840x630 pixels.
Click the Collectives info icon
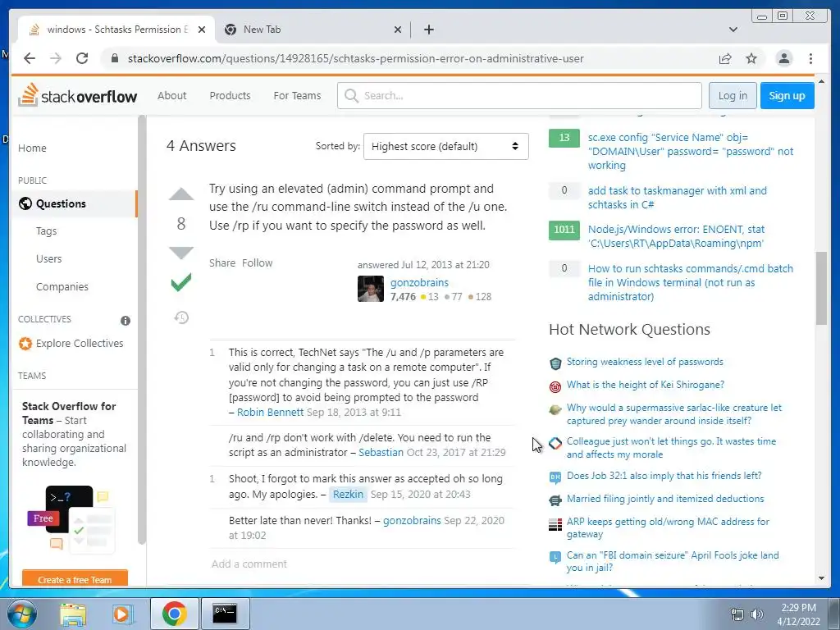coord(126,321)
